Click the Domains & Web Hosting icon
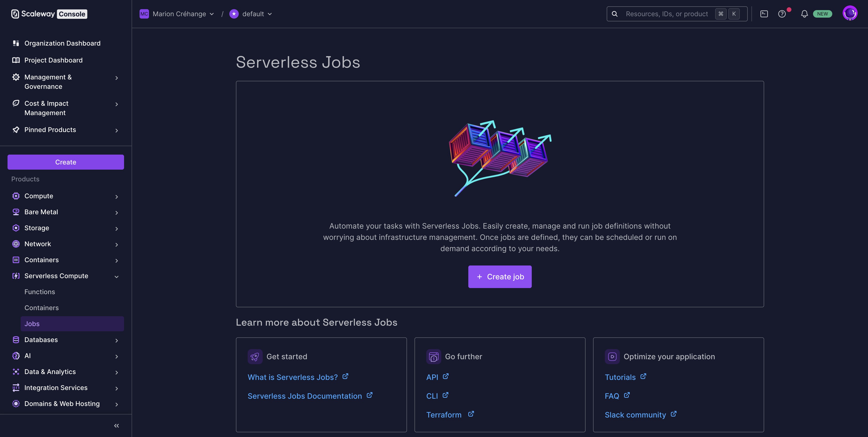The image size is (868, 437). [x=16, y=404]
